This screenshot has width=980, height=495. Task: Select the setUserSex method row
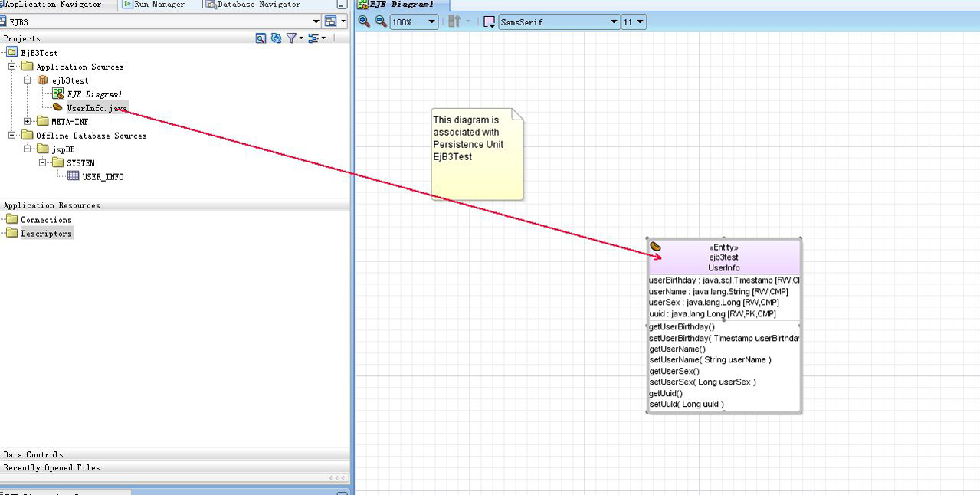(x=703, y=382)
